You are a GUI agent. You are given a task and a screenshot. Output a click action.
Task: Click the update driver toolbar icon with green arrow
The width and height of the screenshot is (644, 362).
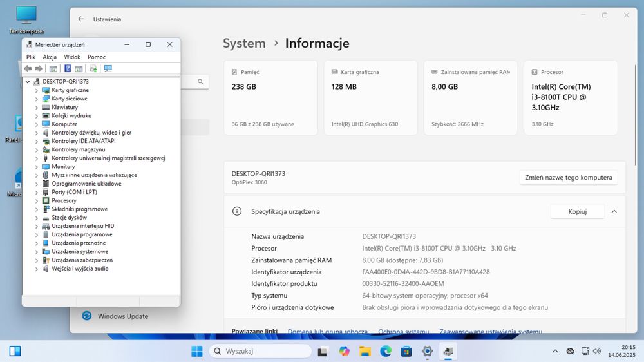pyautogui.click(x=93, y=69)
